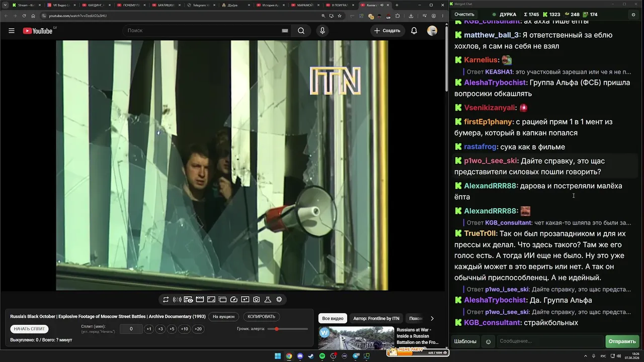Switch to the VK Видео tab

click(x=61, y=5)
